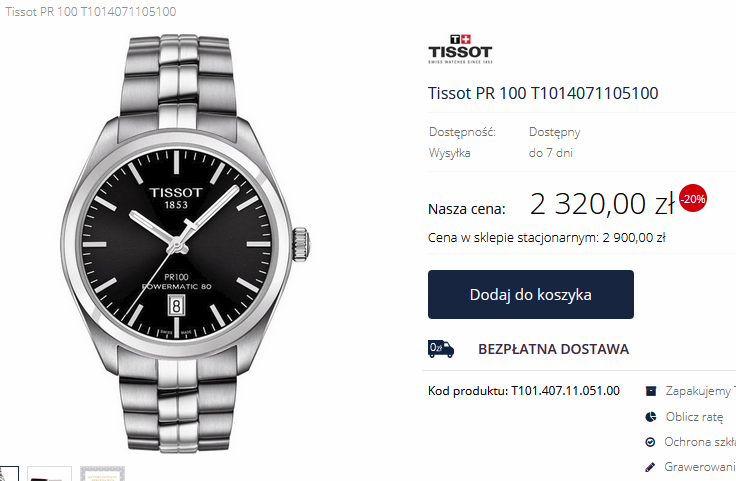The height and width of the screenshot is (481, 736).
Task: Click the installment pie chart icon
Action: click(651, 417)
